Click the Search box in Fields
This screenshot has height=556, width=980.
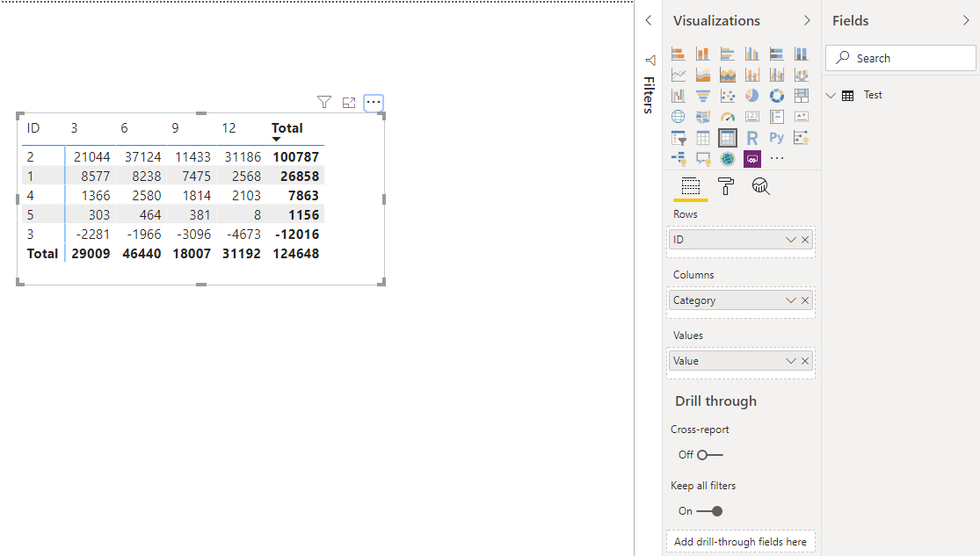tap(901, 58)
